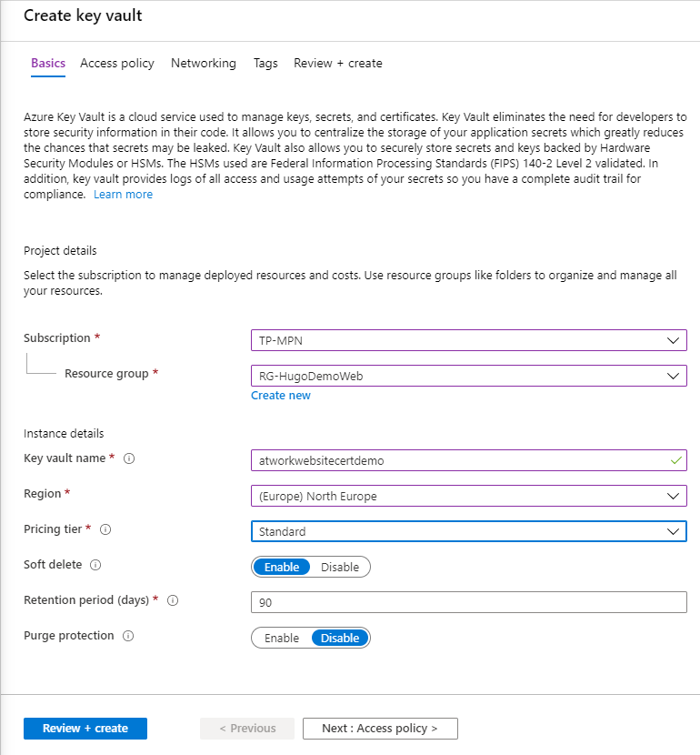Open the Learn more link

(123, 194)
